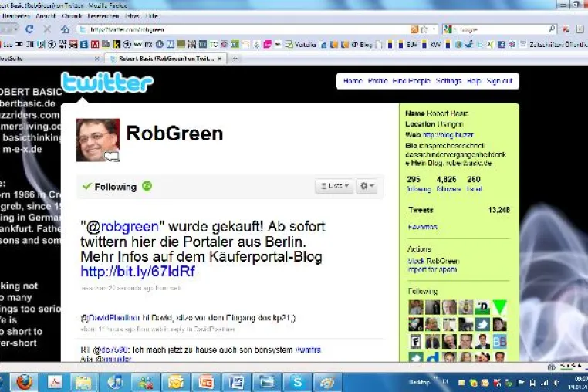Screen dimensions: 588x392
Task: Reload the page with the refresh icon
Action: pos(29,29)
